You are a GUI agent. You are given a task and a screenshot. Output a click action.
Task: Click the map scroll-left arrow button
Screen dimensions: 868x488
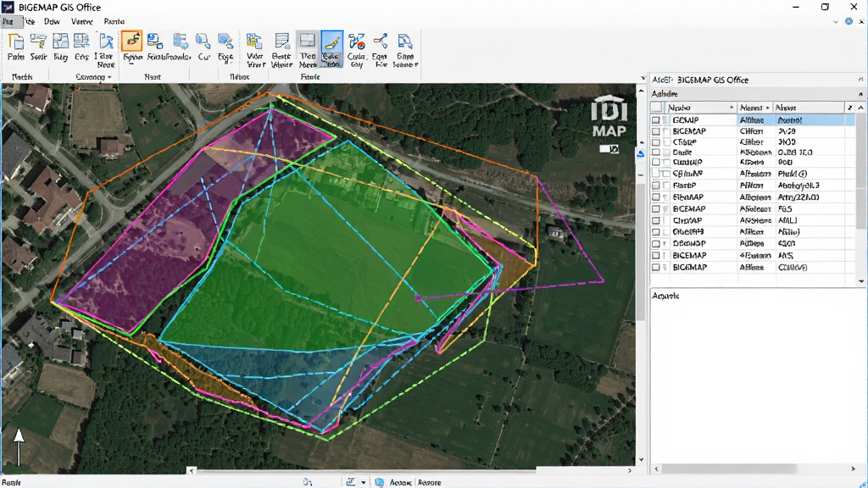[191, 471]
